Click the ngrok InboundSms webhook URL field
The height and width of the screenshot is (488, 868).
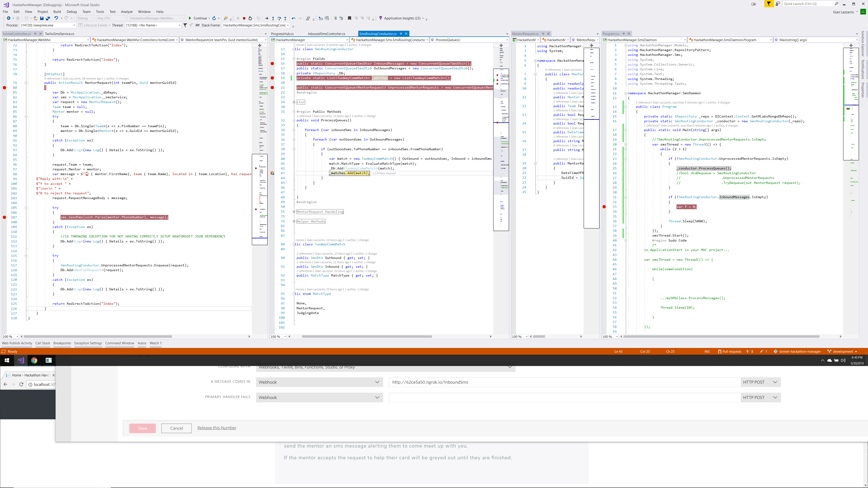(564, 382)
